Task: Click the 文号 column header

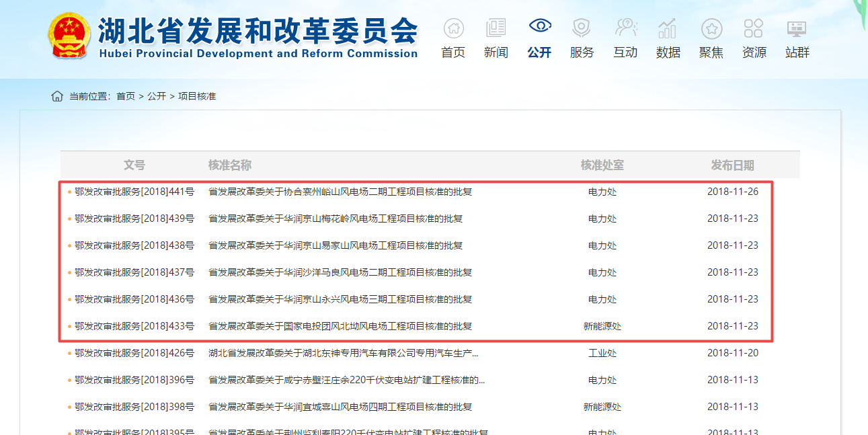Action: coord(134,165)
